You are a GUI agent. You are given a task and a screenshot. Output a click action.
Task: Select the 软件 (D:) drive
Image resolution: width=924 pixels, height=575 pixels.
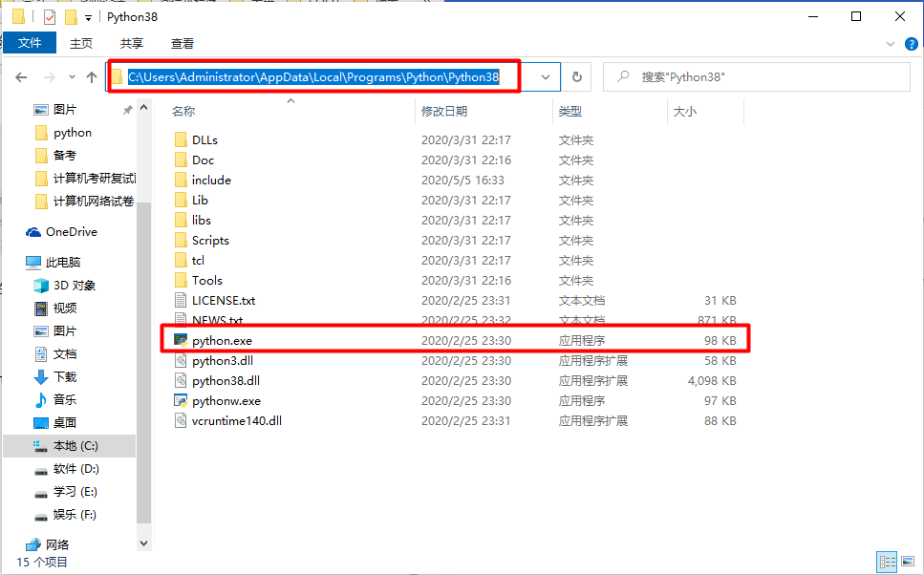point(76,469)
